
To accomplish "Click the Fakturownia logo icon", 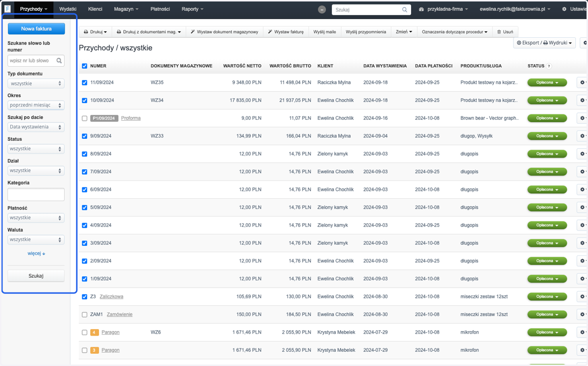I will tap(7, 9).
